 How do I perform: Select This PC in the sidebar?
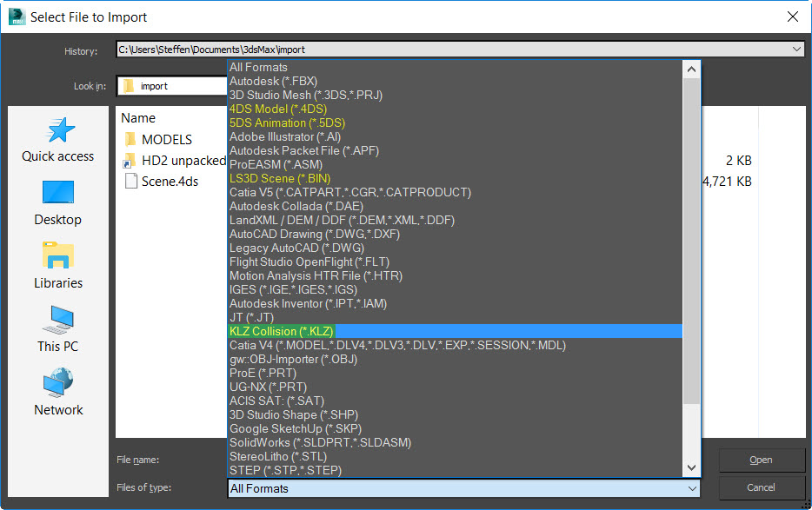tap(57, 329)
